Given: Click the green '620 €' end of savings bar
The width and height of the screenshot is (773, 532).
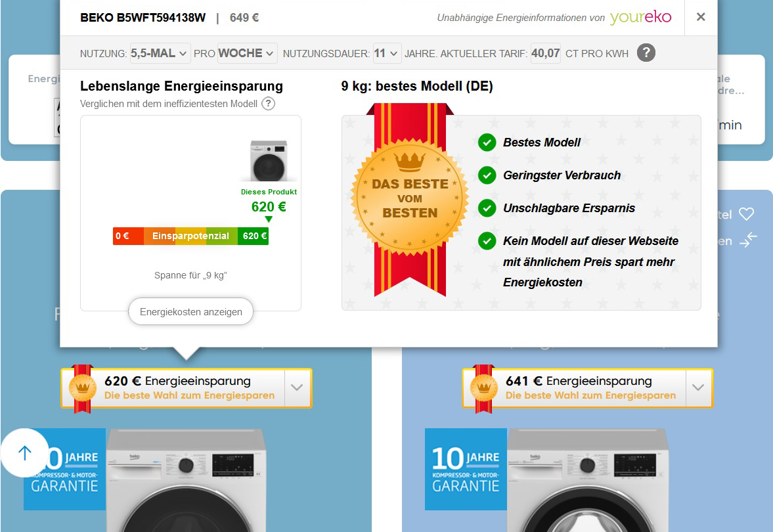Looking at the screenshot, I should pyautogui.click(x=254, y=236).
